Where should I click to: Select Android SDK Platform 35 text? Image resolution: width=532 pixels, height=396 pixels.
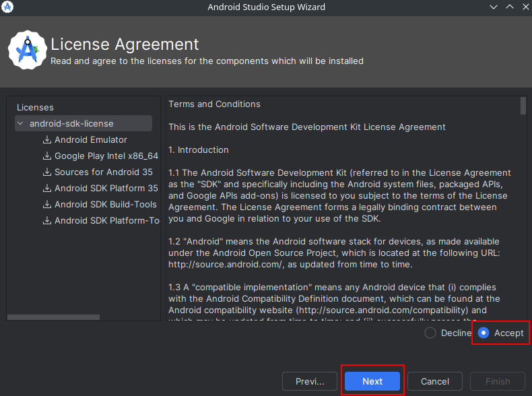tap(106, 188)
